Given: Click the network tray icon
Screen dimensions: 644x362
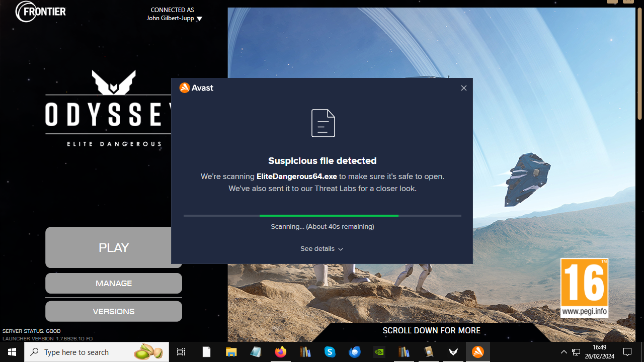Looking at the screenshot, I should tap(576, 352).
